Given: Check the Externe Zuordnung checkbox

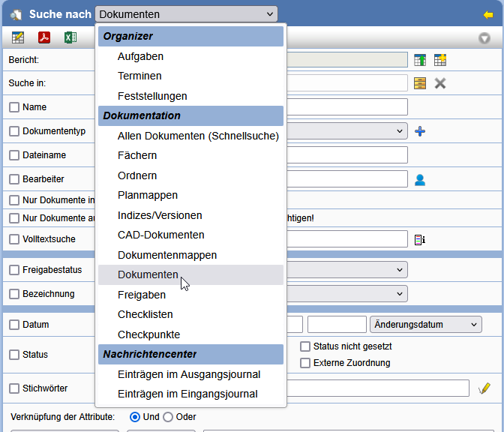Looking at the screenshot, I should pyautogui.click(x=305, y=363).
